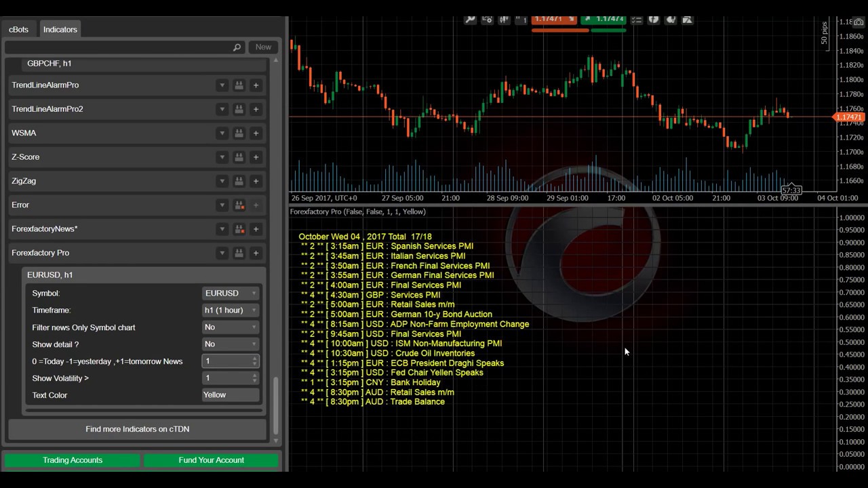
Task: Open TrendLineAlarmPro2 options dropdown arrow
Action: (222, 109)
